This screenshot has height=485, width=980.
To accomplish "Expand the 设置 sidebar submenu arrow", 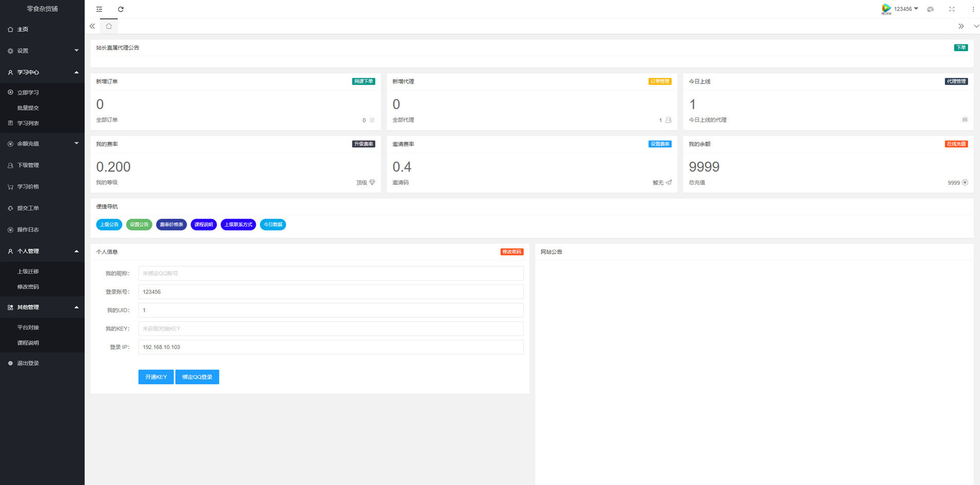I will coord(76,50).
